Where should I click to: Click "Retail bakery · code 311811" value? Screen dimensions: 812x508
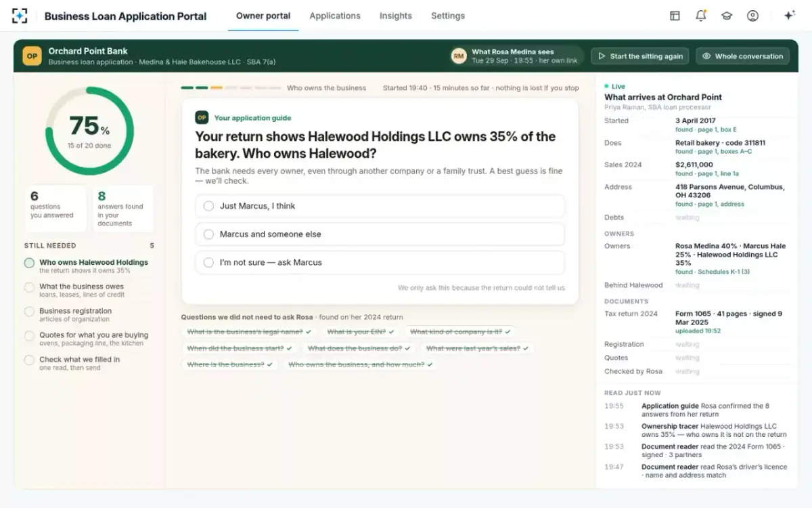point(720,143)
